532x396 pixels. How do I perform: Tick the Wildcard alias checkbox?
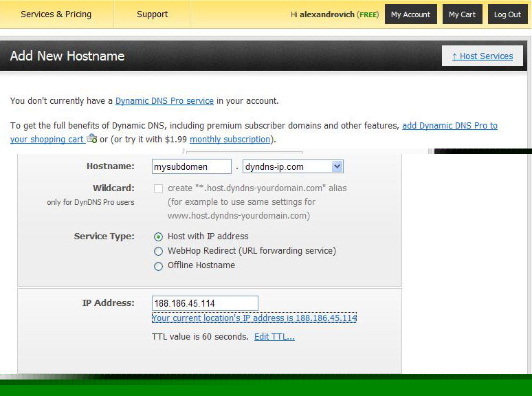(158, 188)
